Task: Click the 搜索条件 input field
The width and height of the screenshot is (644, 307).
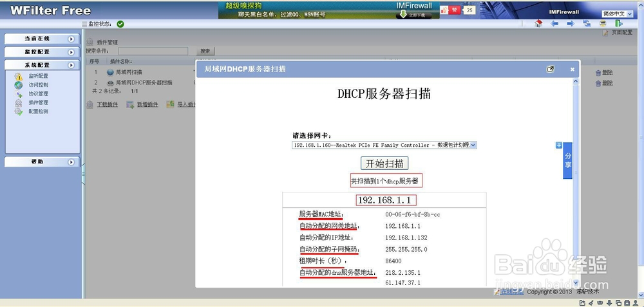Action: point(153,51)
